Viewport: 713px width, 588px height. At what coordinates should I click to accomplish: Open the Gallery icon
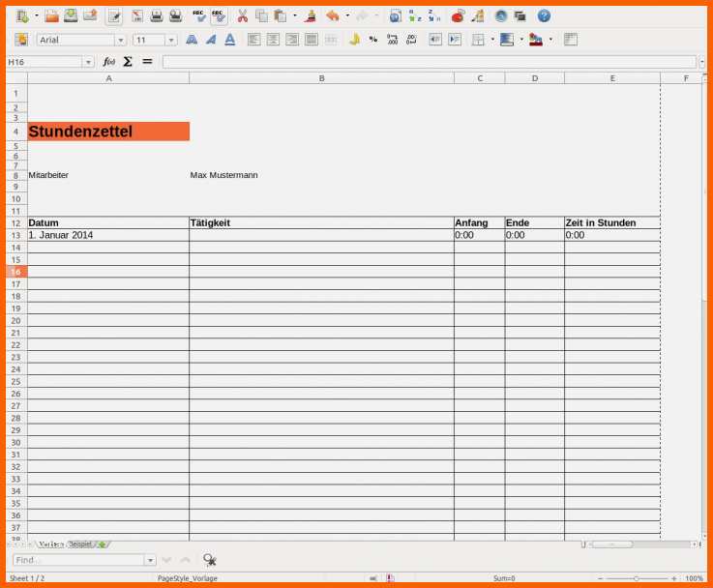(520, 16)
